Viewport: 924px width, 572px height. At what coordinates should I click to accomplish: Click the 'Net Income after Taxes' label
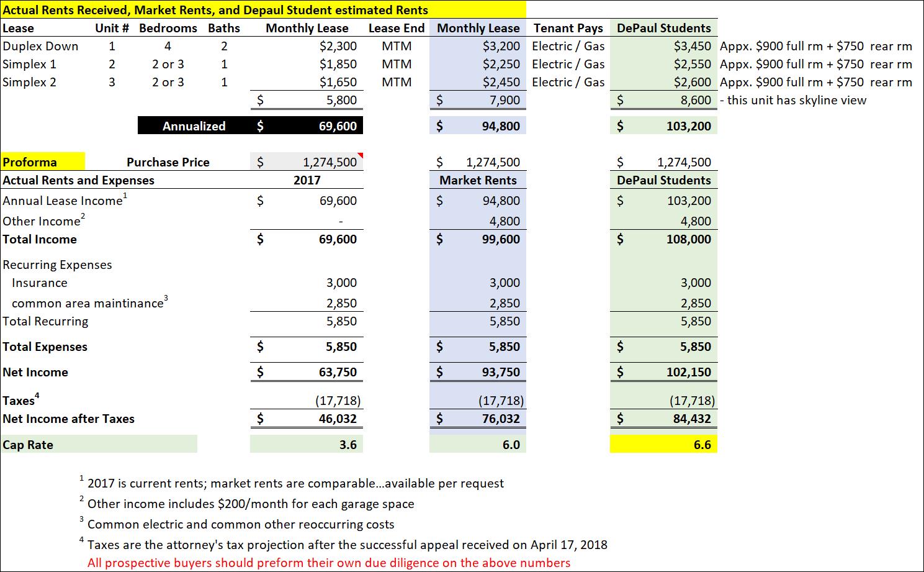click(68, 419)
